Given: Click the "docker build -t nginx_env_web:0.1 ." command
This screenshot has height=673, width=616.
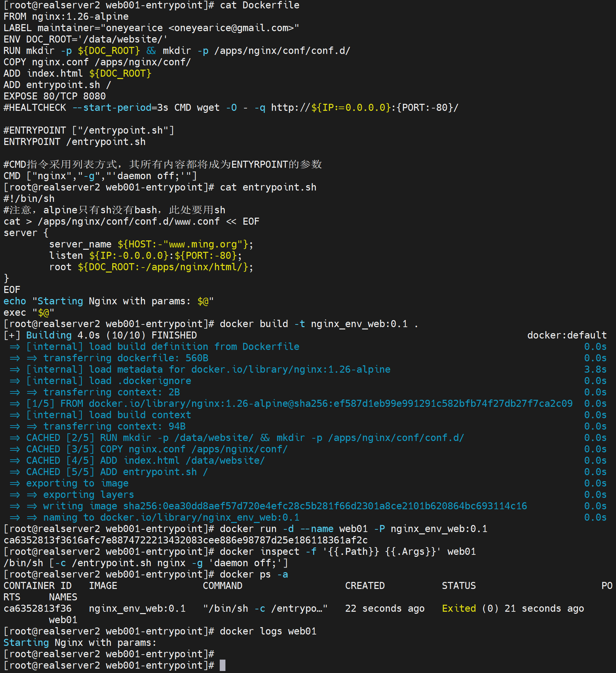Looking at the screenshot, I should 319,324.
